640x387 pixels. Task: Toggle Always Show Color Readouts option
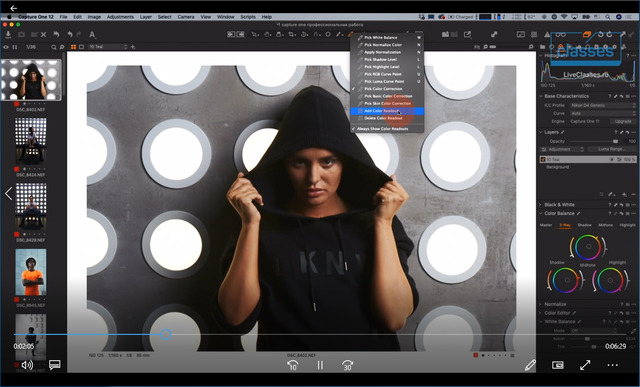coord(382,129)
